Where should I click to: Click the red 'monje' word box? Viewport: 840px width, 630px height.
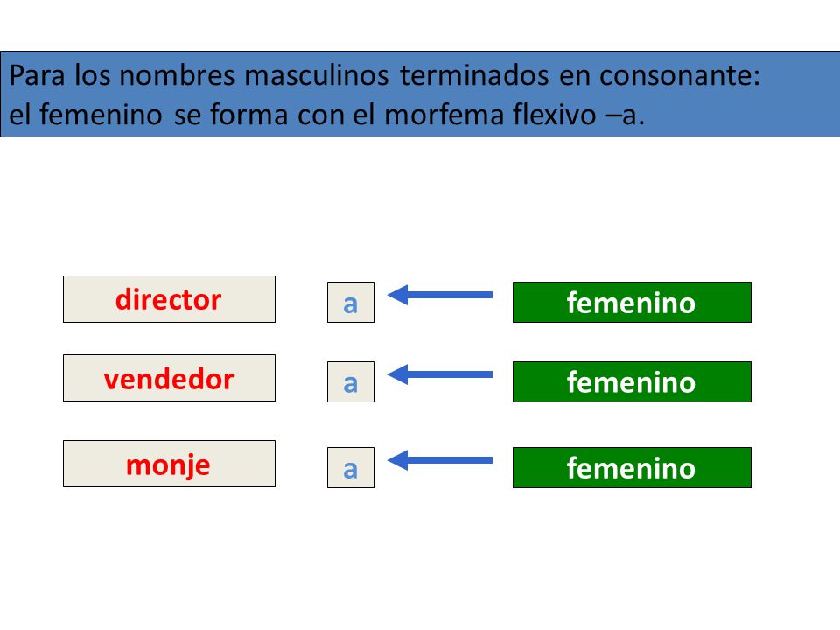[169, 464]
